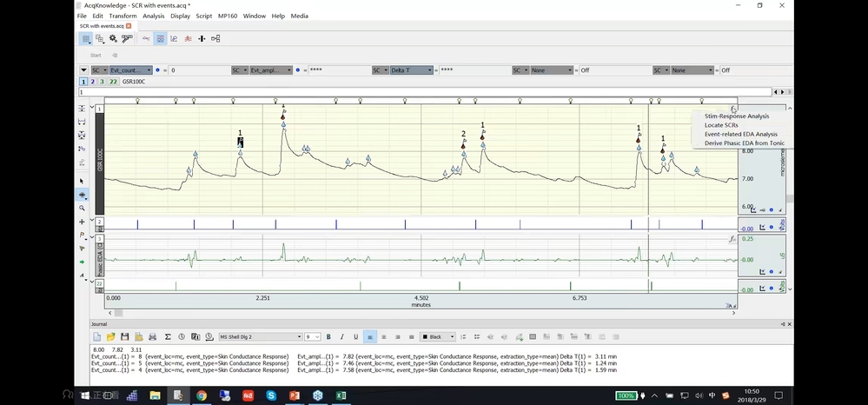The width and height of the screenshot is (868, 405).
Task: Select the zoom magnifier tool
Action: [x=83, y=209]
